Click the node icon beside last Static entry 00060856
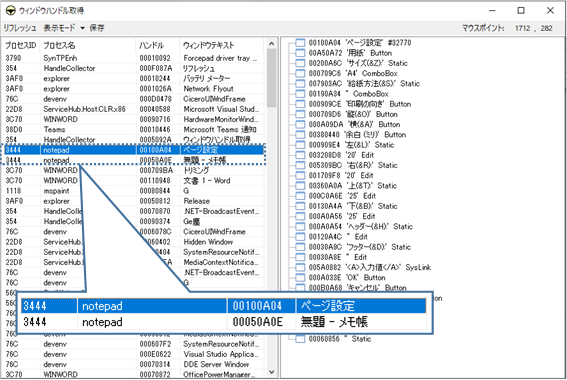 tap(300, 339)
